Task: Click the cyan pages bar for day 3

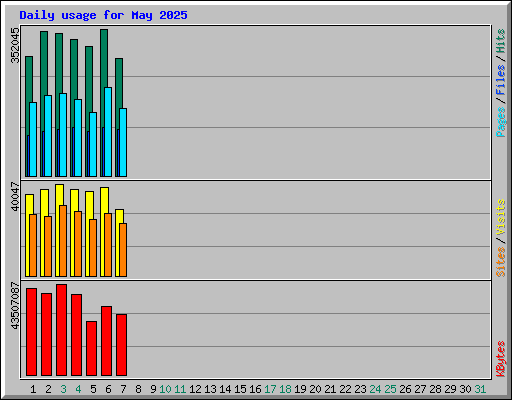Action: [x=63, y=135]
